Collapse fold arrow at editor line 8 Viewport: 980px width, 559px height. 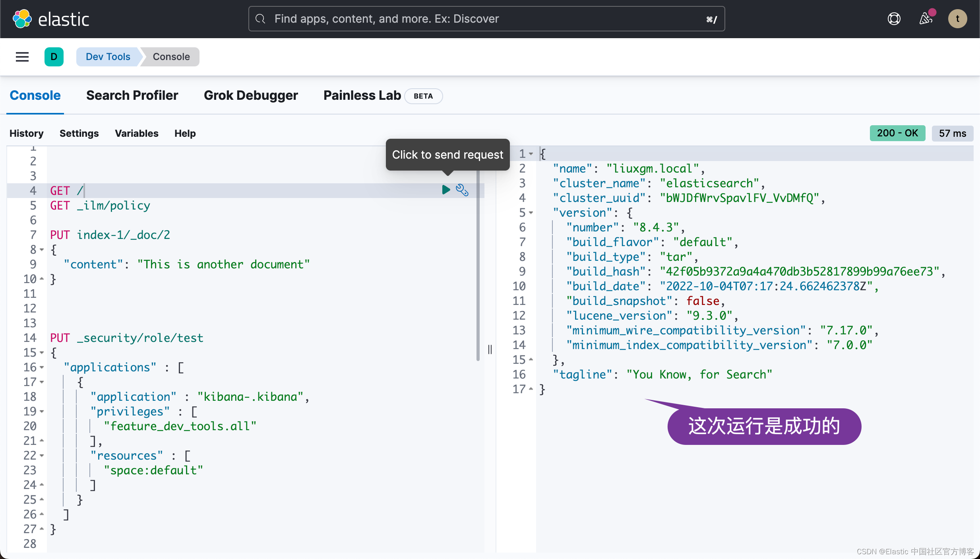tap(42, 250)
